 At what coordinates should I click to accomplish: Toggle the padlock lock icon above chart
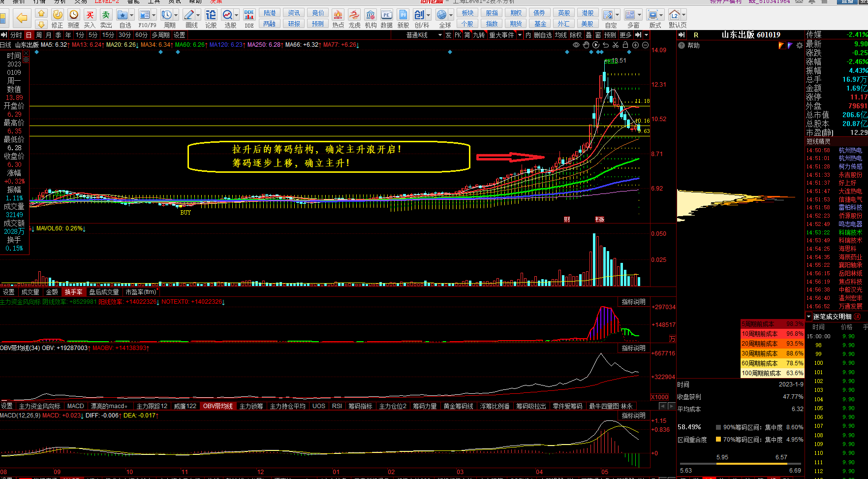[625, 45]
